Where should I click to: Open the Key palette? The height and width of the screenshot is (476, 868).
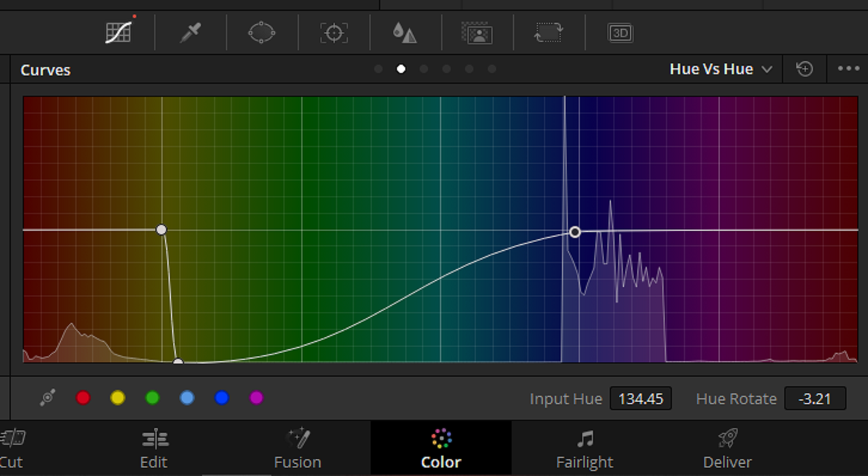click(477, 33)
